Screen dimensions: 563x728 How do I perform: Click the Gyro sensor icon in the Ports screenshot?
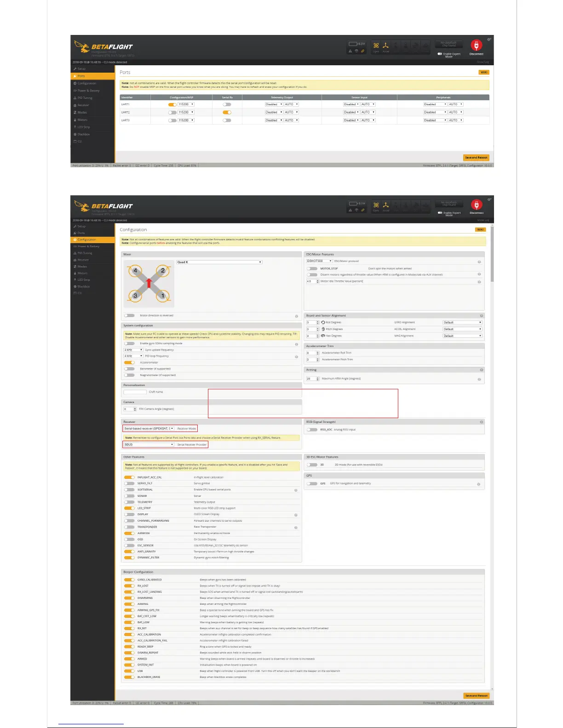point(376,46)
